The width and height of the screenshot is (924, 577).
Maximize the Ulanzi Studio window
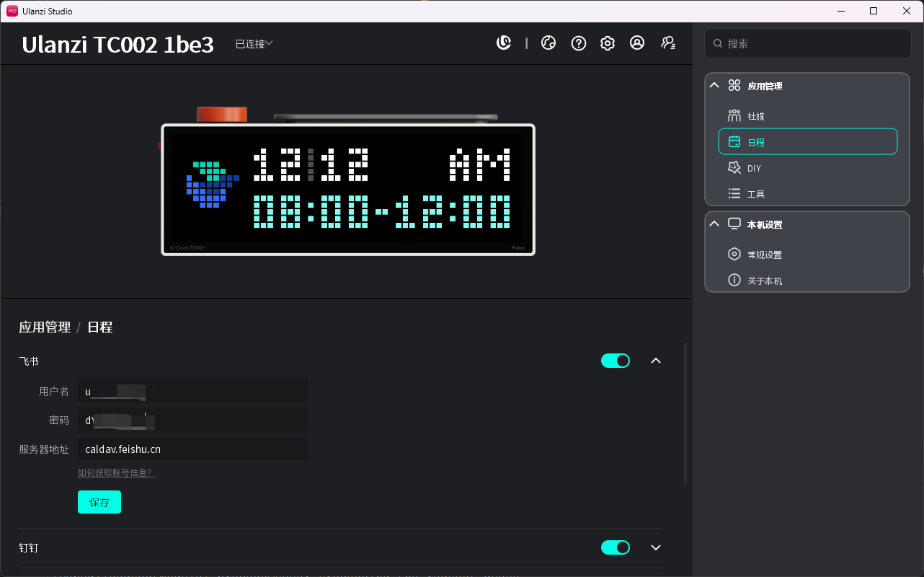click(x=874, y=11)
